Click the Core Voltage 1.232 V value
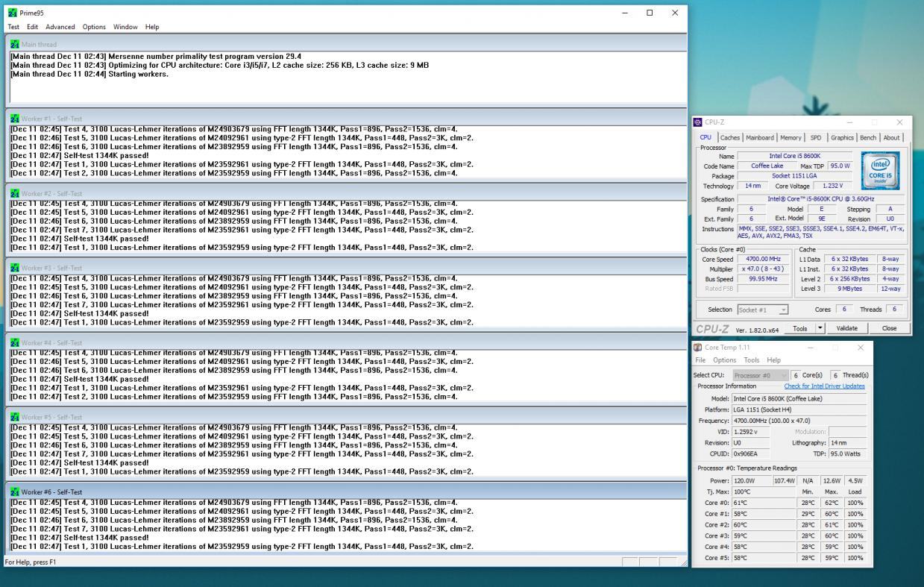924x587 pixels. [x=832, y=186]
